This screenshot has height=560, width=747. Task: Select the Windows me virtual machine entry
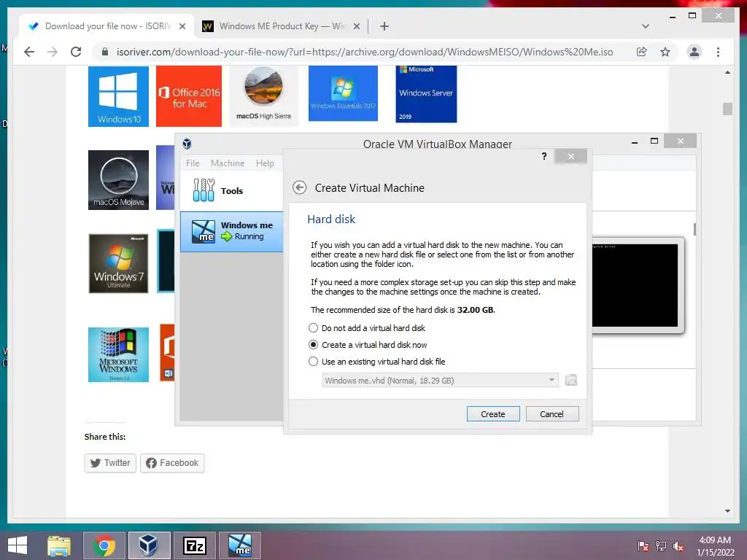pyautogui.click(x=231, y=231)
